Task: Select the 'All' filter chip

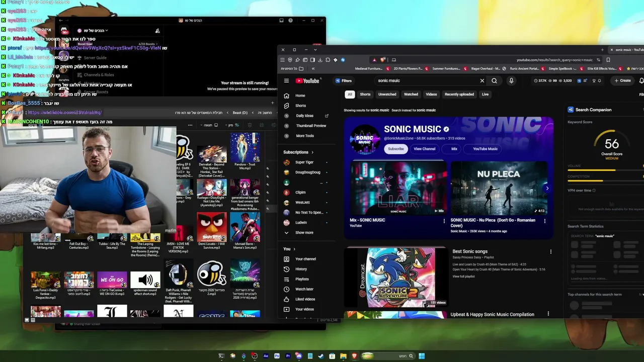Action: pyautogui.click(x=350, y=94)
